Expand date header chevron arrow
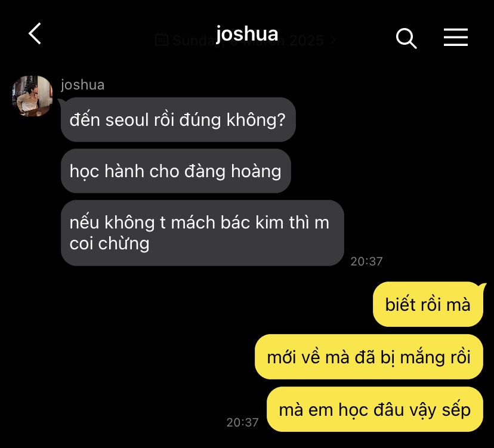Viewport: 494px width, 448px height. pyautogui.click(x=333, y=40)
